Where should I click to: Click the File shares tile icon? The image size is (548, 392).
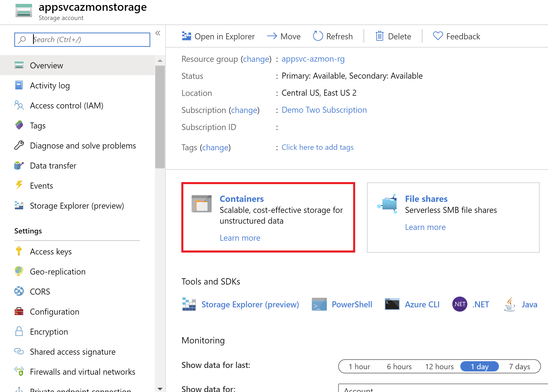387,204
